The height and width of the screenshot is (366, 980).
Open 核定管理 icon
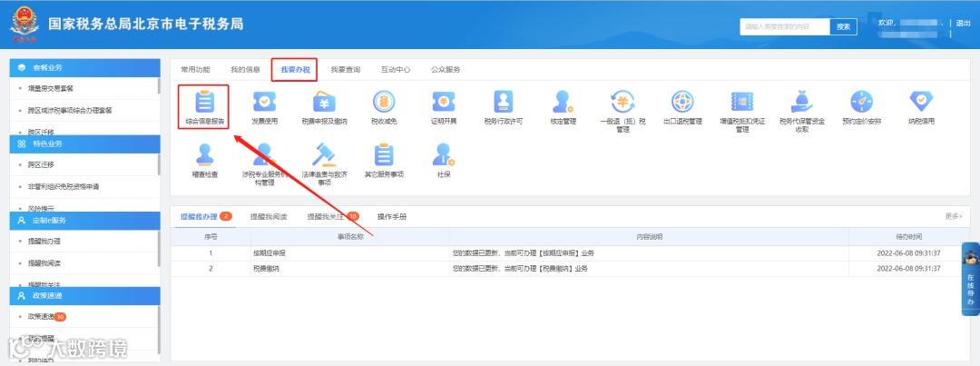point(563,102)
